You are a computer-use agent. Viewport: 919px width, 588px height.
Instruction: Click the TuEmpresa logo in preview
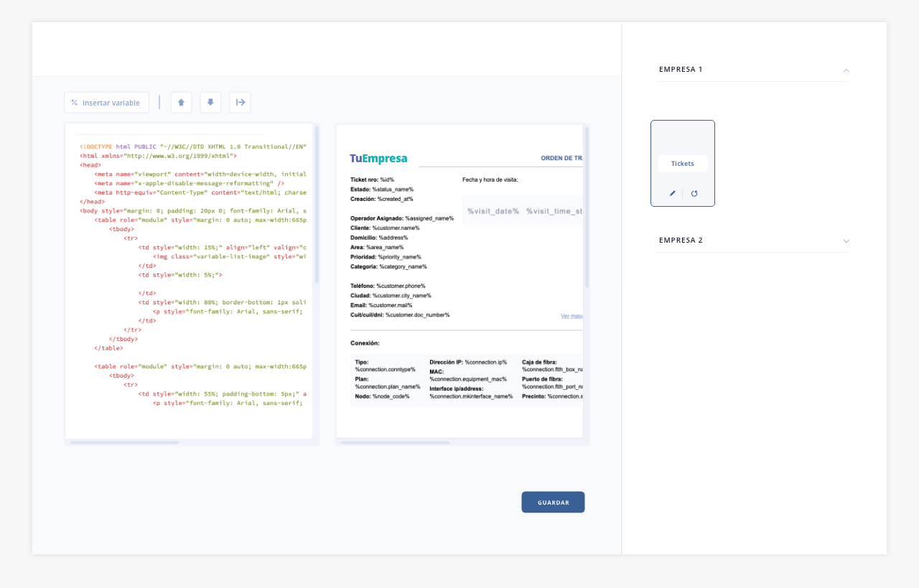[x=378, y=159]
